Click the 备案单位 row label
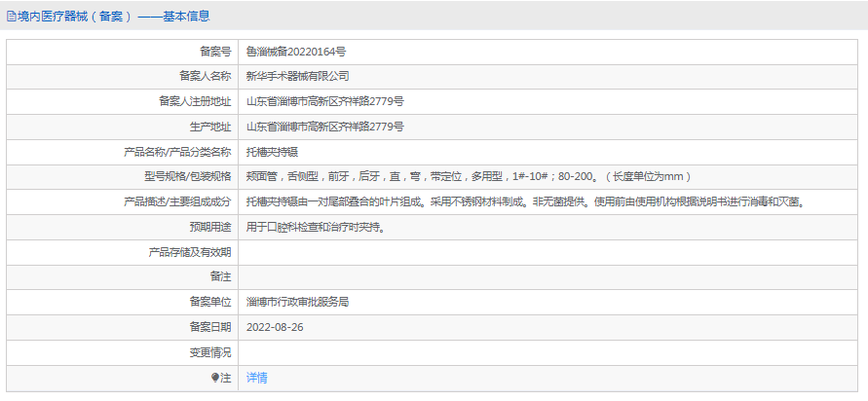The height and width of the screenshot is (401, 868). [x=210, y=303]
